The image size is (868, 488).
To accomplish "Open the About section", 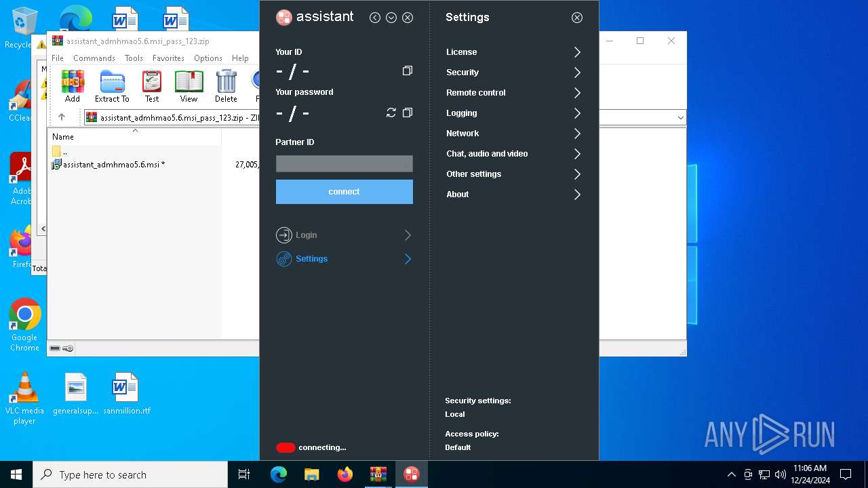I will pos(513,195).
